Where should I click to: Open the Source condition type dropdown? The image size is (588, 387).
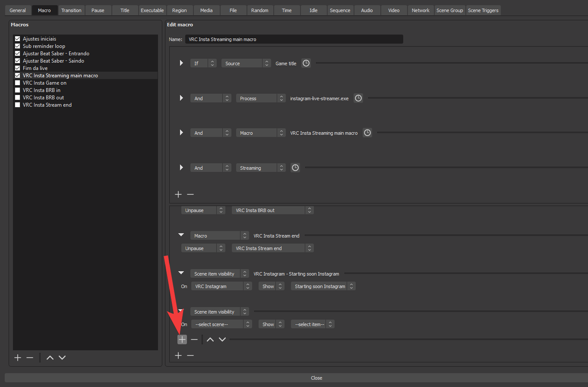(x=246, y=63)
